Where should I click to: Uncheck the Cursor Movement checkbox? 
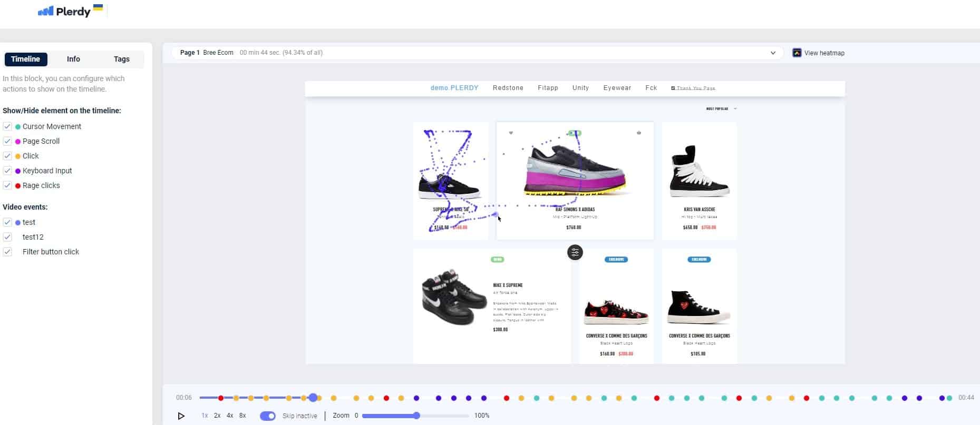(7, 126)
